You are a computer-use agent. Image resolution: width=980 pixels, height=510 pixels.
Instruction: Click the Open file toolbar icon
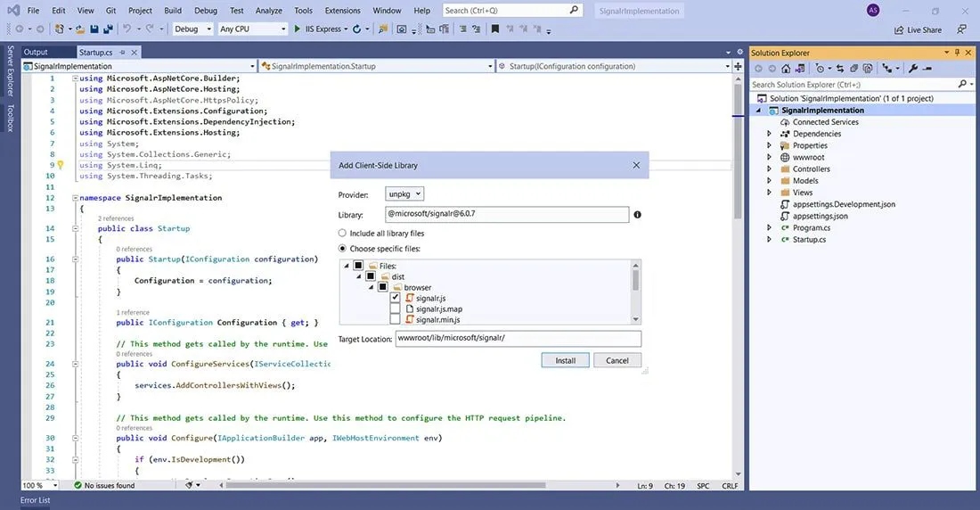click(80, 29)
